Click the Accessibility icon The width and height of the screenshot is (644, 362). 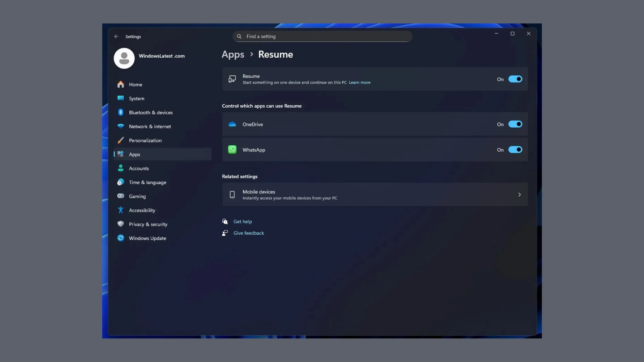[x=121, y=210]
